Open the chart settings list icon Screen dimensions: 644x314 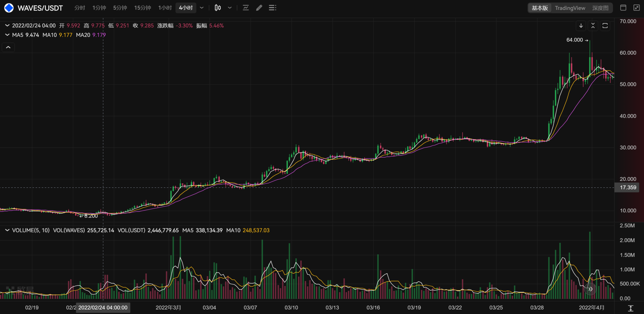pyautogui.click(x=272, y=8)
